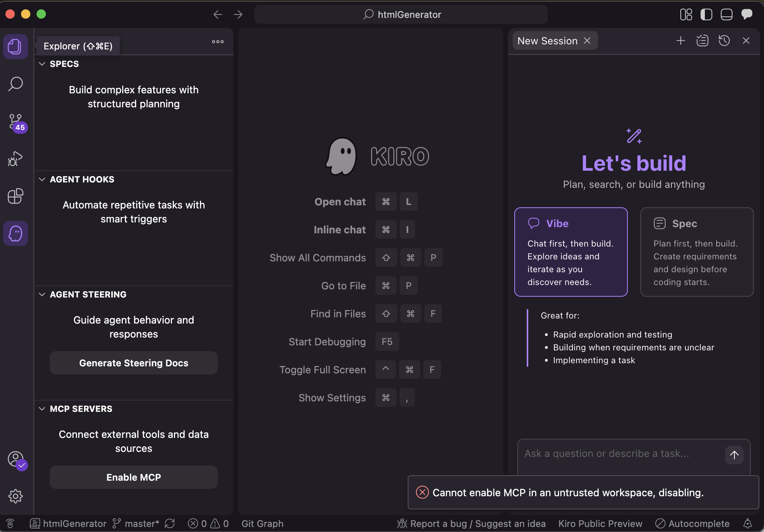764x532 pixels.
Task: Click Kiro Public Preview status item
Action: point(601,523)
